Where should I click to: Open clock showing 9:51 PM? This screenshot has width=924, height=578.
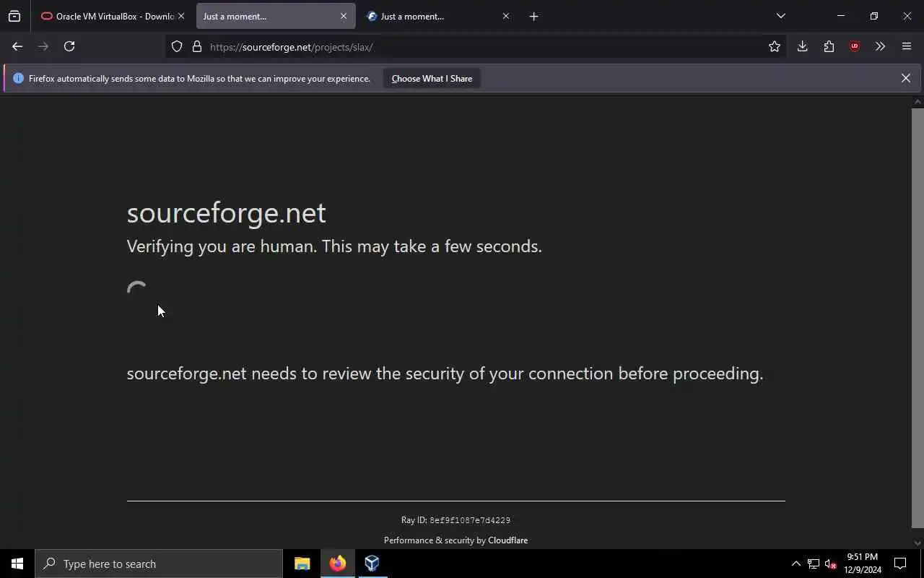863,564
